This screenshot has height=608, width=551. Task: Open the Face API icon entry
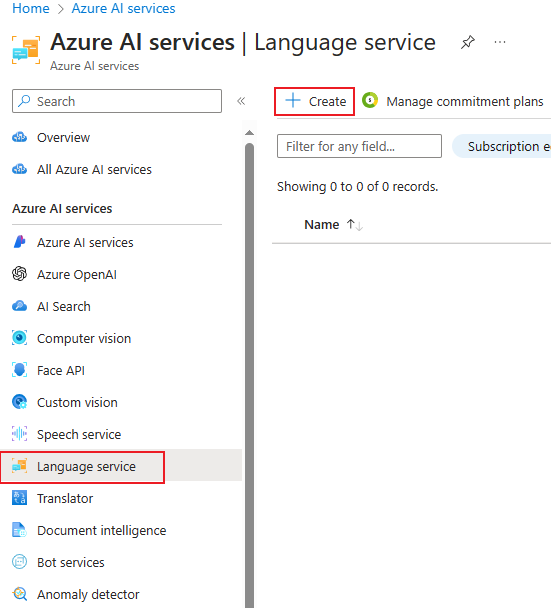tap(19, 370)
